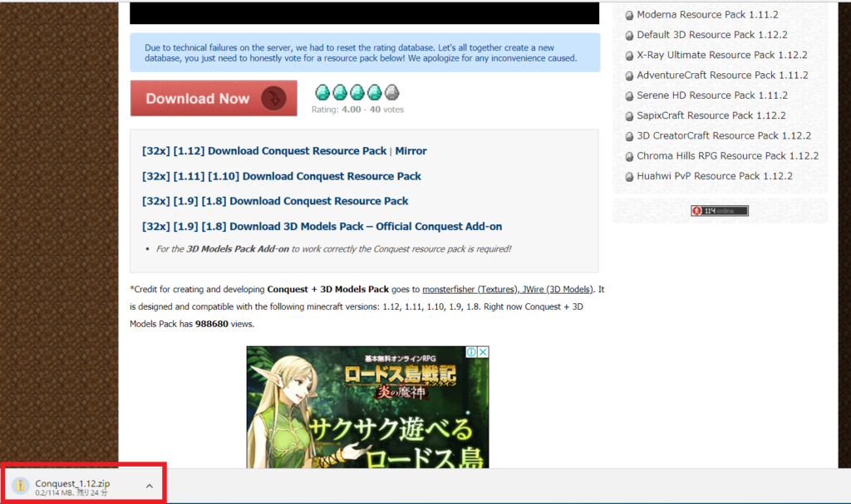
Task: Rate the pack with the third diamond
Action: click(x=357, y=92)
